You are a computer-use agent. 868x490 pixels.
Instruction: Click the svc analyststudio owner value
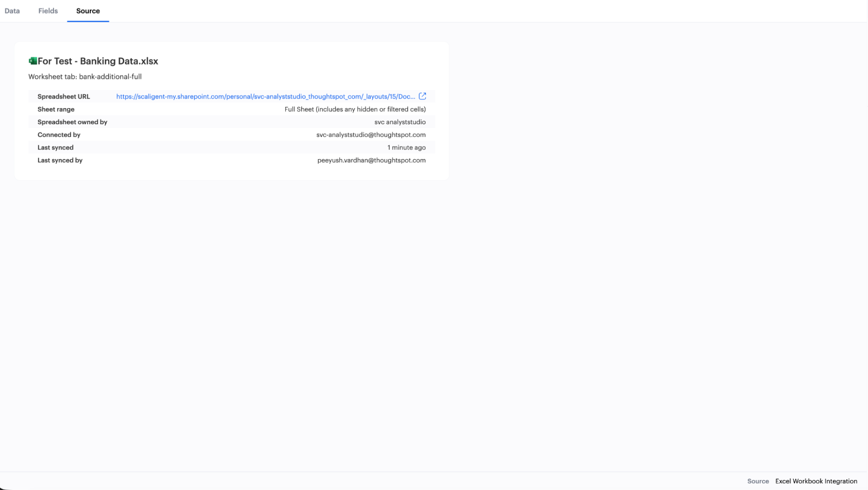pos(399,122)
